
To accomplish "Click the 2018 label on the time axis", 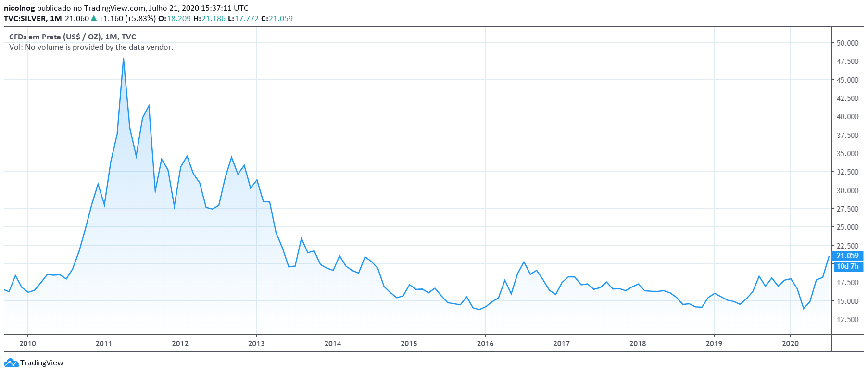I will pos(638,343).
